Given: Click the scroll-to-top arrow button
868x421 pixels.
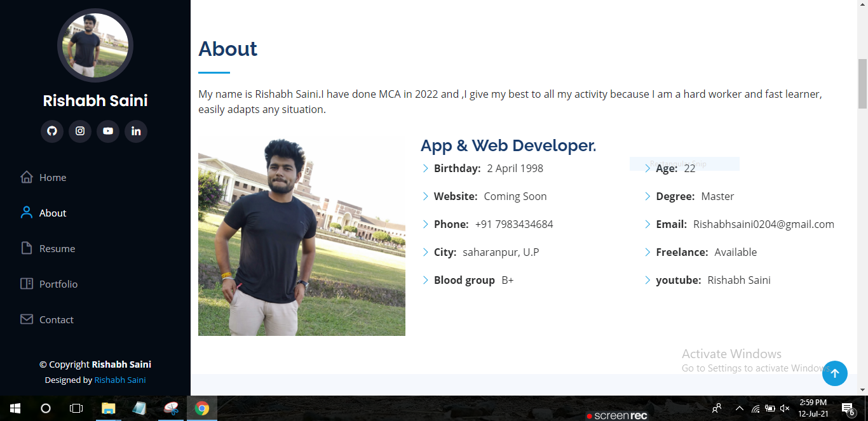Looking at the screenshot, I should click(834, 373).
